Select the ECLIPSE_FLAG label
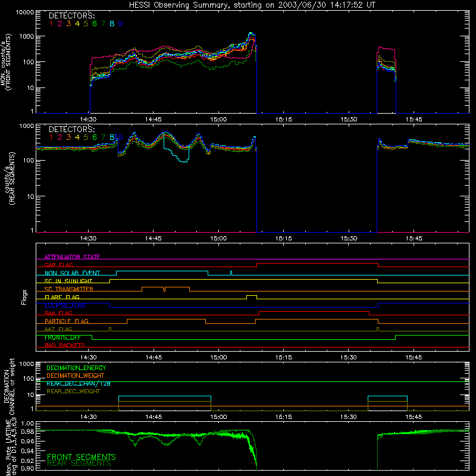 [65, 305]
